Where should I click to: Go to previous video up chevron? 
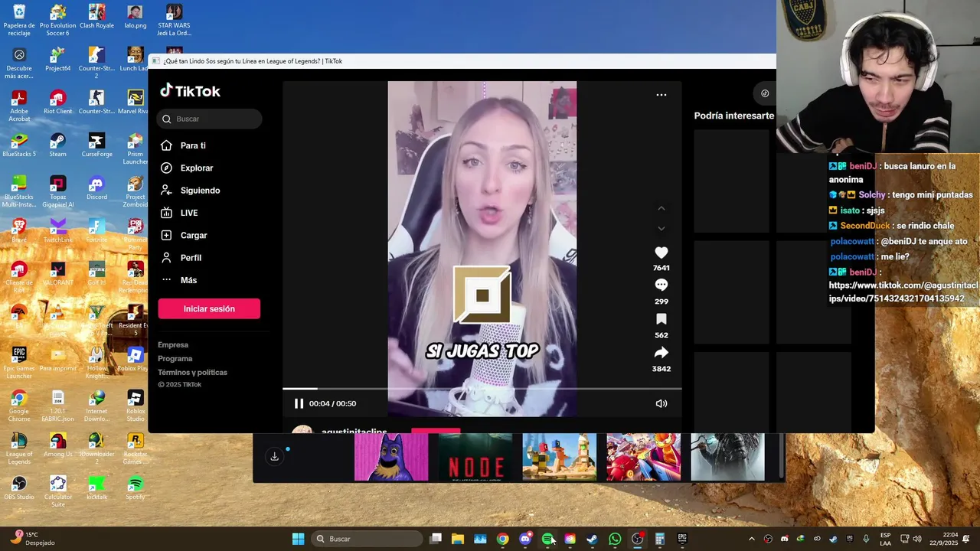click(x=661, y=208)
